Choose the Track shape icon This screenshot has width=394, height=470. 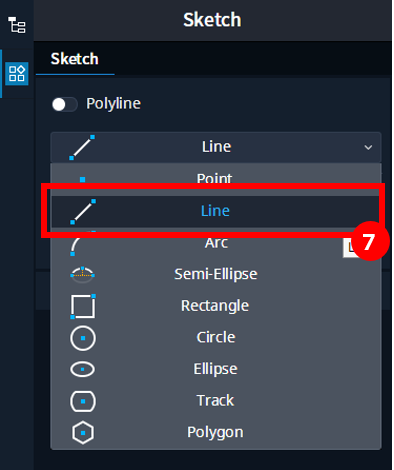83,401
